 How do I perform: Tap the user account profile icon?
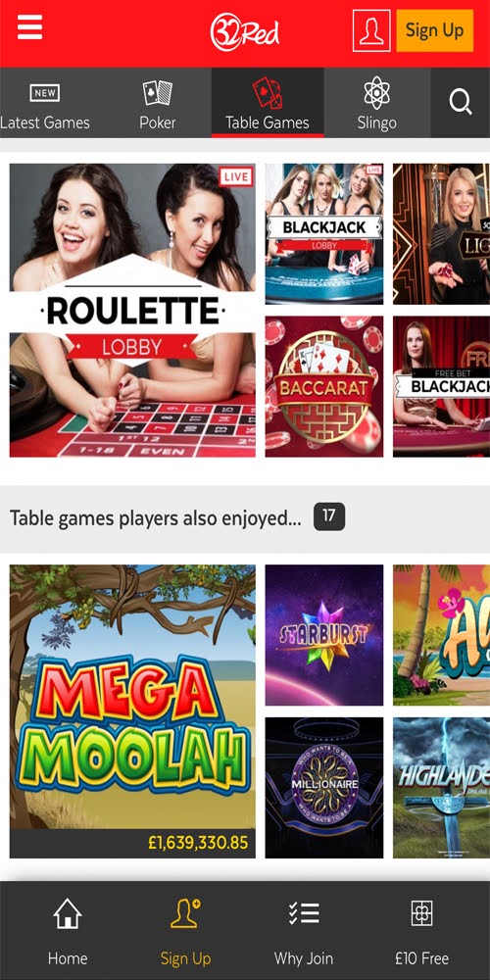pos(371,30)
